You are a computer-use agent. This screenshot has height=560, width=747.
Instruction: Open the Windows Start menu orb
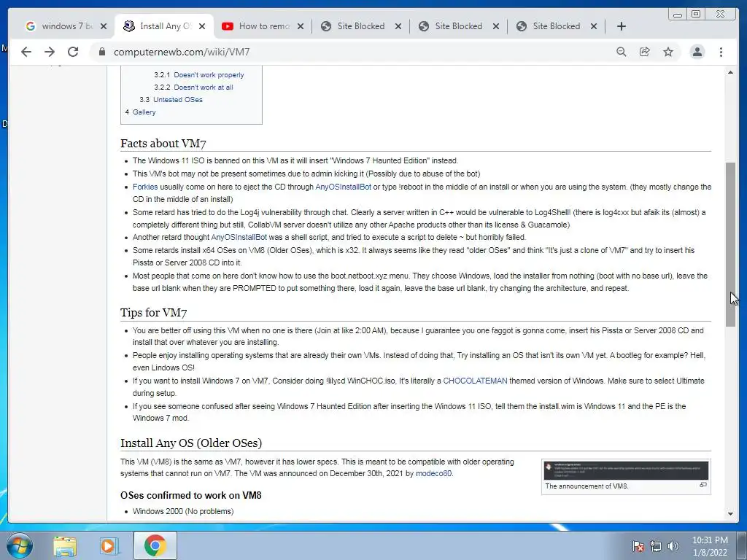20,545
